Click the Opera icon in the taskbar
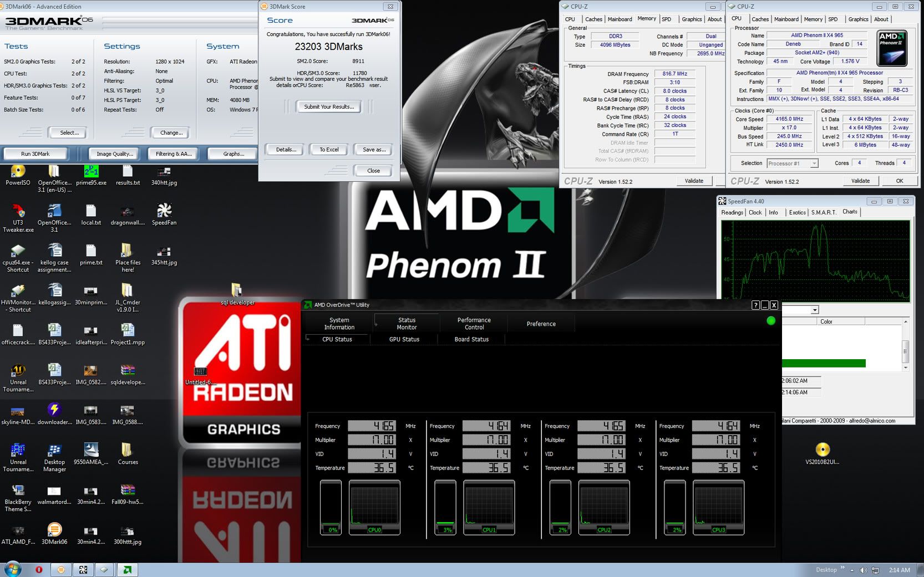Image resolution: width=924 pixels, height=577 pixels. (39, 569)
